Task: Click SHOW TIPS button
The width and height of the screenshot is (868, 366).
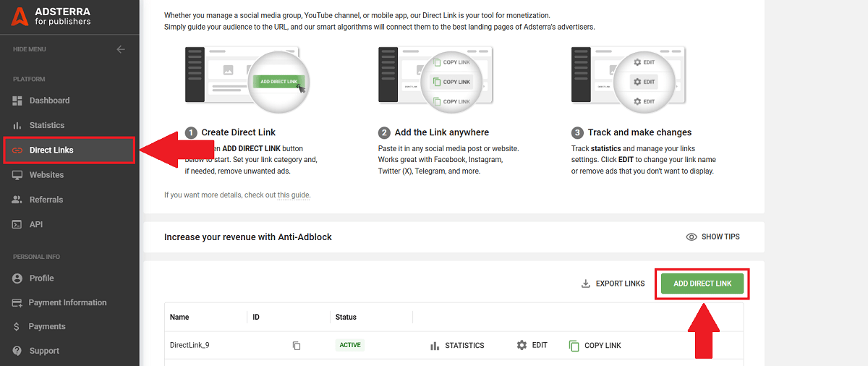Action: point(712,237)
